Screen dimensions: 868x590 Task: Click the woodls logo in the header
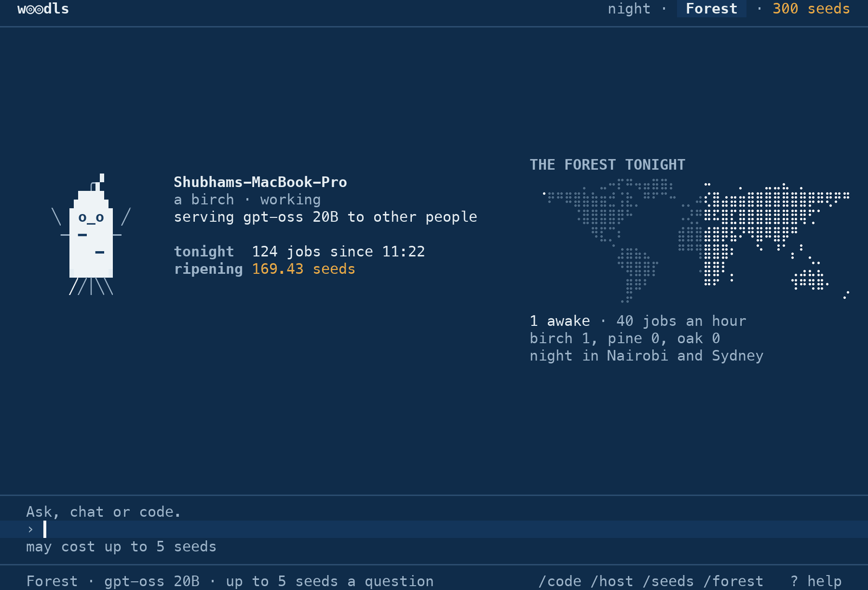pyautogui.click(x=43, y=9)
